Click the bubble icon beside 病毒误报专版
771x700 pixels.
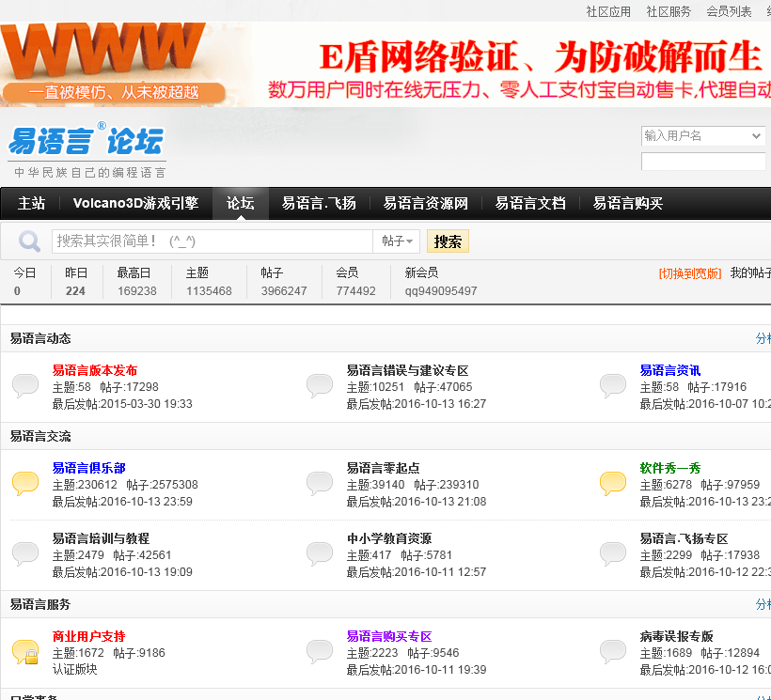pos(613,651)
